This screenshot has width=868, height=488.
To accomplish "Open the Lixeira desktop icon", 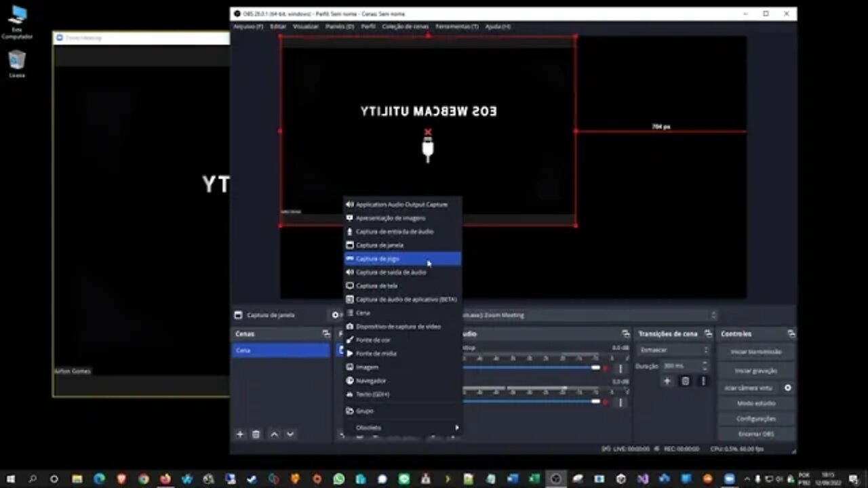I will pyautogui.click(x=17, y=64).
